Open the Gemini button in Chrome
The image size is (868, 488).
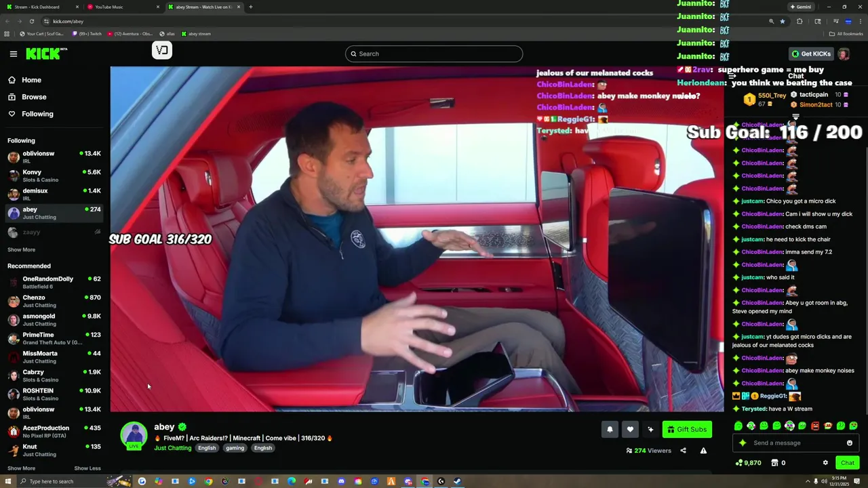(800, 7)
